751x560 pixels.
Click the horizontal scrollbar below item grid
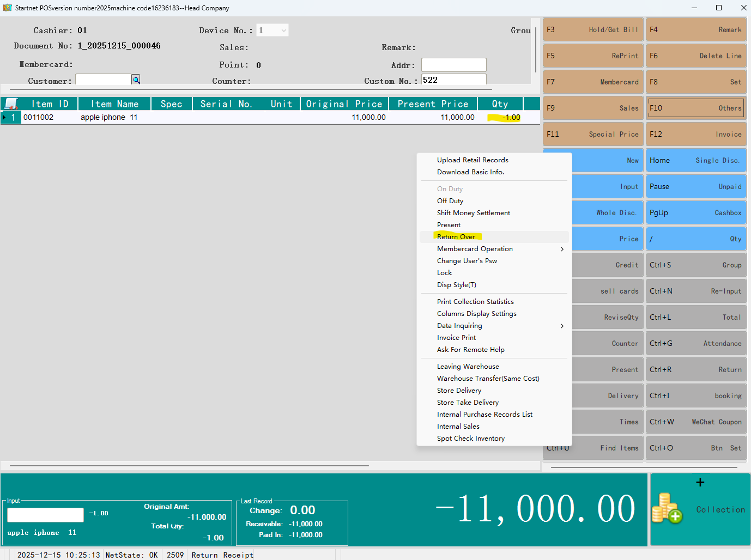tap(189, 466)
